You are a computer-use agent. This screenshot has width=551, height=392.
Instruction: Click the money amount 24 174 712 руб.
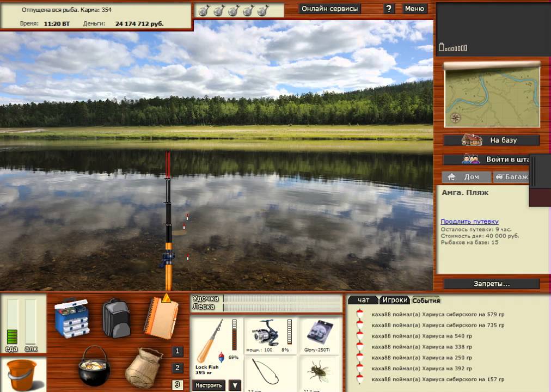pos(139,24)
